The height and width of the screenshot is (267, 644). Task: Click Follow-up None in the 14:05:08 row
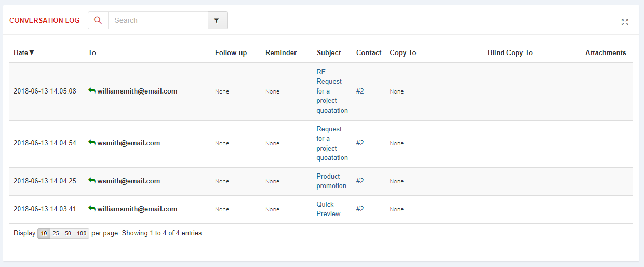[x=222, y=91]
